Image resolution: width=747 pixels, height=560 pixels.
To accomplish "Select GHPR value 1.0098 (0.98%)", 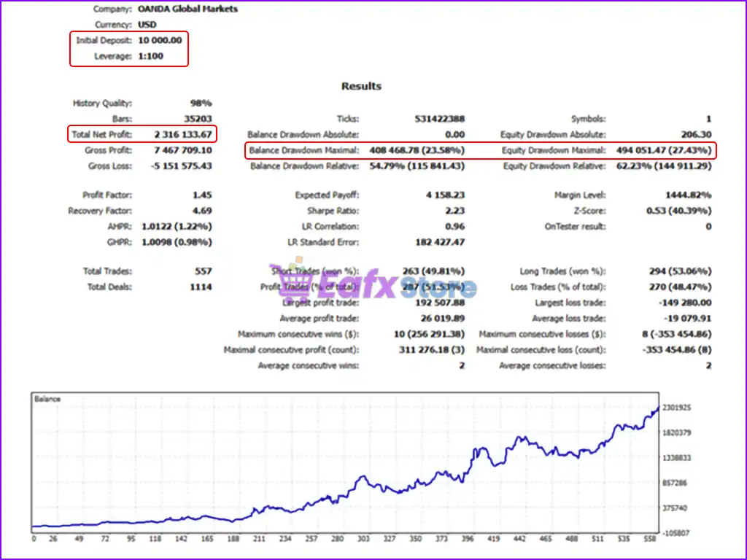I will [177, 242].
